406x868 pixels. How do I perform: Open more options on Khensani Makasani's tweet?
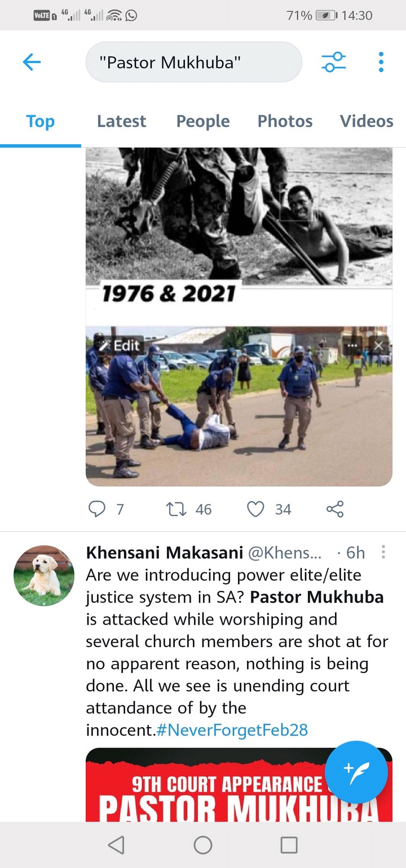(x=383, y=553)
